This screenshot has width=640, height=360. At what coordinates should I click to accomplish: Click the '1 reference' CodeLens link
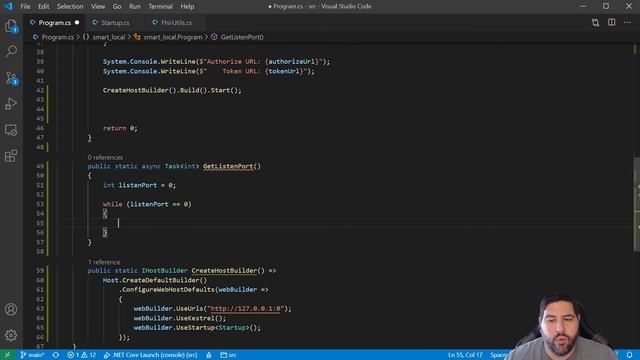coord(104,262)
